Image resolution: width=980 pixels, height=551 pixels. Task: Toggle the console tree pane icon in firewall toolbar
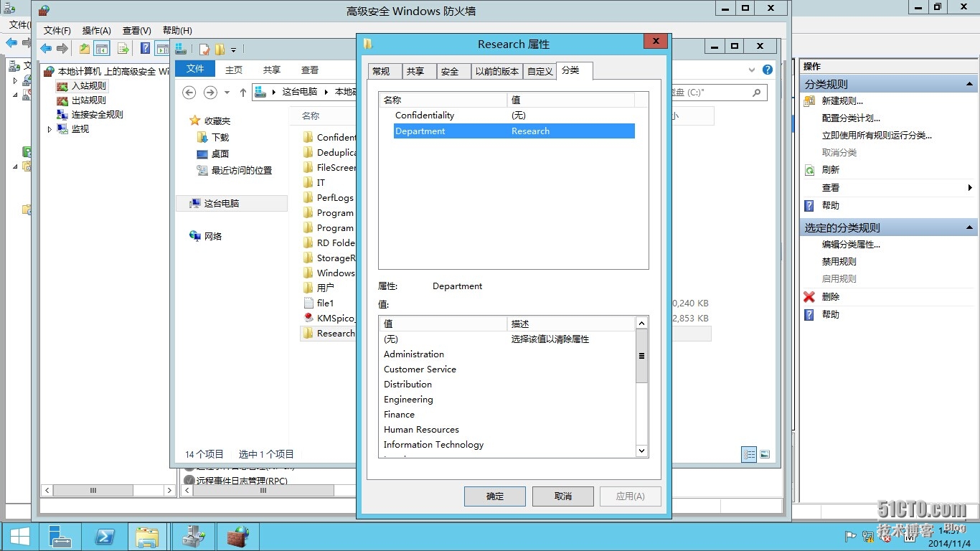tap(102, 49)
